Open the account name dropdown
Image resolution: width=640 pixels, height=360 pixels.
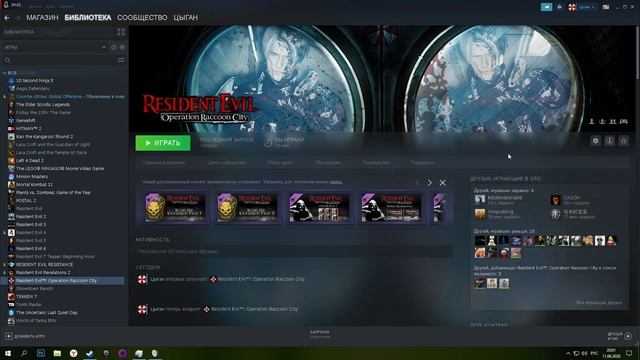587,7
